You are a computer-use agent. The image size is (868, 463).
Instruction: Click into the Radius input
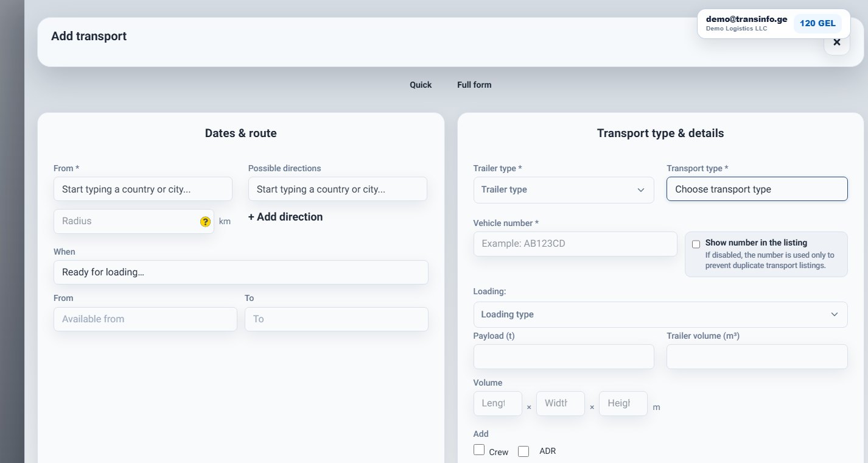tap(134, 221)
